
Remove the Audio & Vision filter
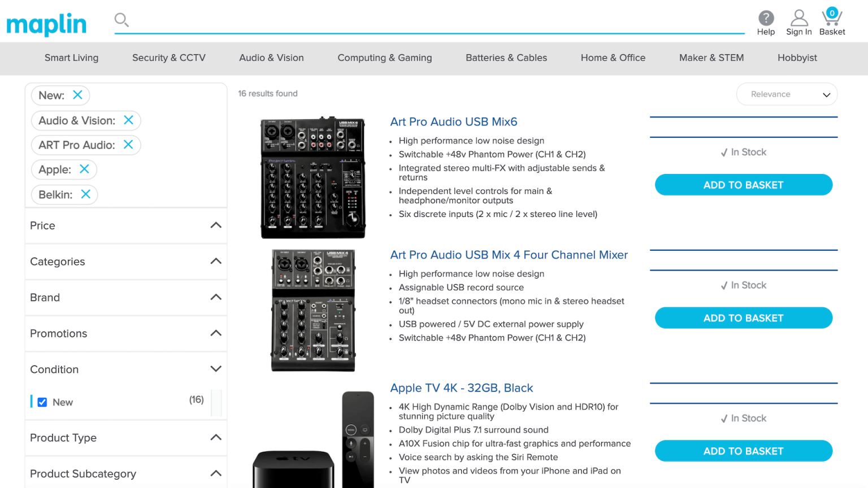128,120
